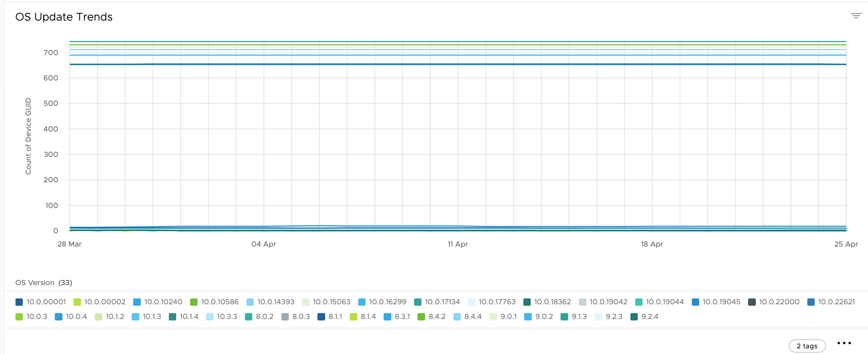Click the 10.0.22621 legend swatch

(x=811, y=302)
